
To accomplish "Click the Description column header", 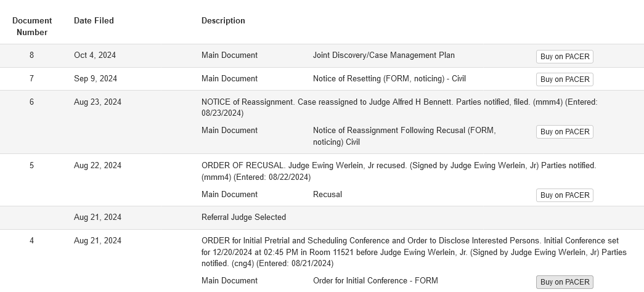I will (x=223, y=20).
